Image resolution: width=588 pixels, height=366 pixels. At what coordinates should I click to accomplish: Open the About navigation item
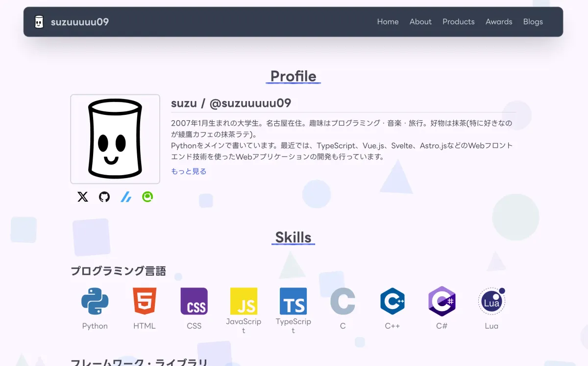click(420, 22)
